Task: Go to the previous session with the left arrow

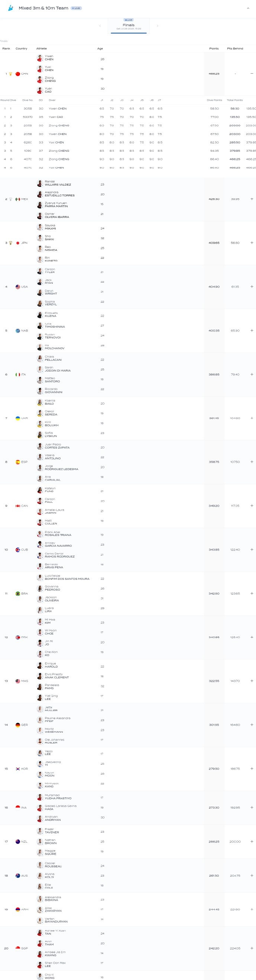Action: click(100, 26)
